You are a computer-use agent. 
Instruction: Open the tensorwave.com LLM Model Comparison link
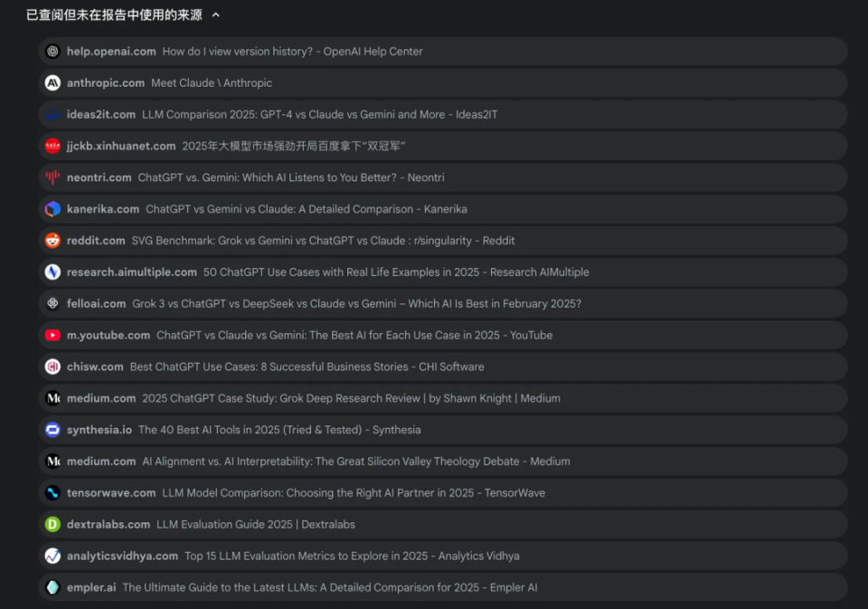(443, 492)
